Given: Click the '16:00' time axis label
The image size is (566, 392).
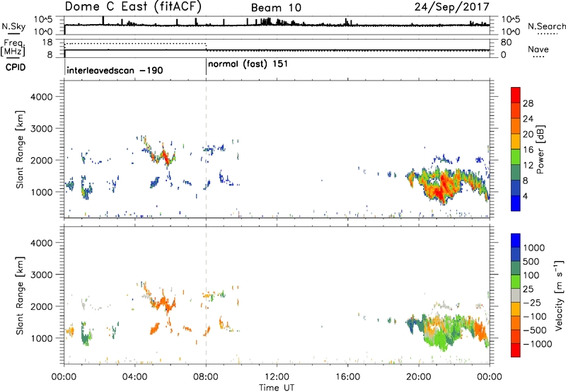Looking at the screenshot, I should (347, 377).
